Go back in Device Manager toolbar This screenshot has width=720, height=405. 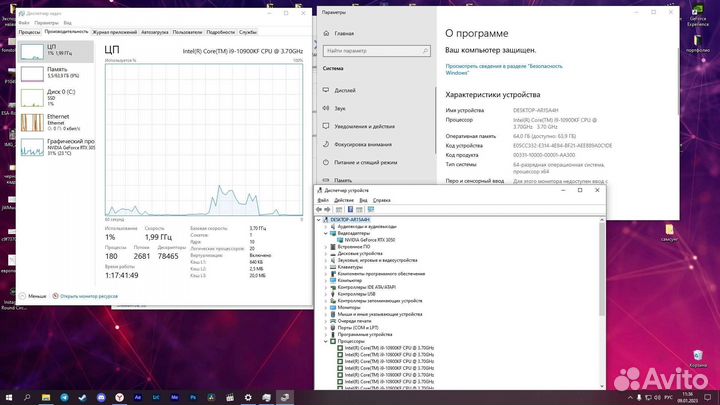click(x=319, y=209)
